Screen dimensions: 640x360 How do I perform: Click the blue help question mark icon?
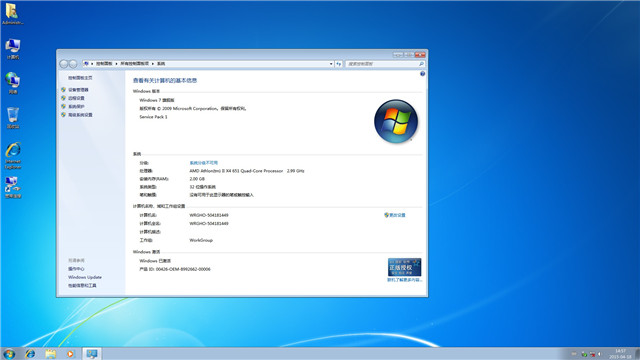(x=422, y=74)
